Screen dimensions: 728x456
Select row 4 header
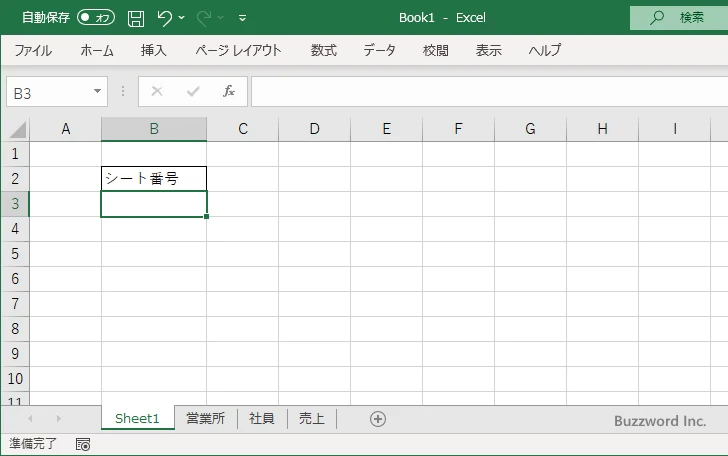point(15,229)
